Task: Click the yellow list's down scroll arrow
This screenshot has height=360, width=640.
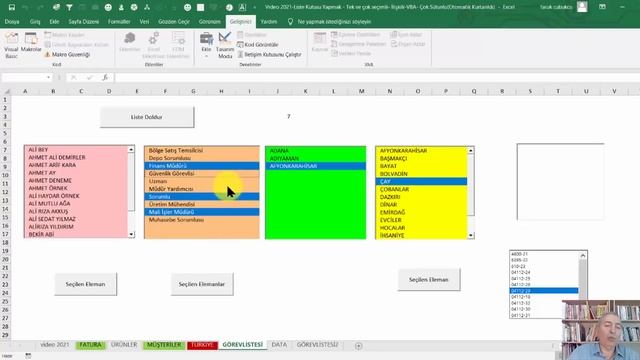Action: tap(471, 236)
